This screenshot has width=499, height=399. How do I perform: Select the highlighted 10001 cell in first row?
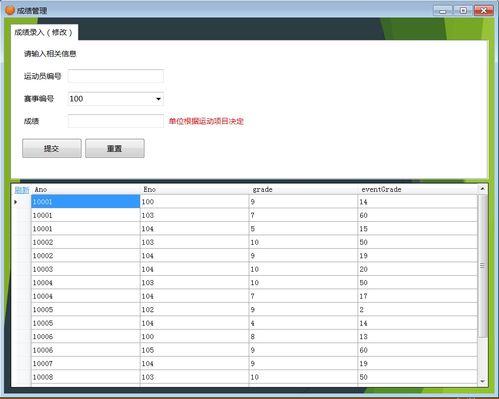(x=86, y=202)
